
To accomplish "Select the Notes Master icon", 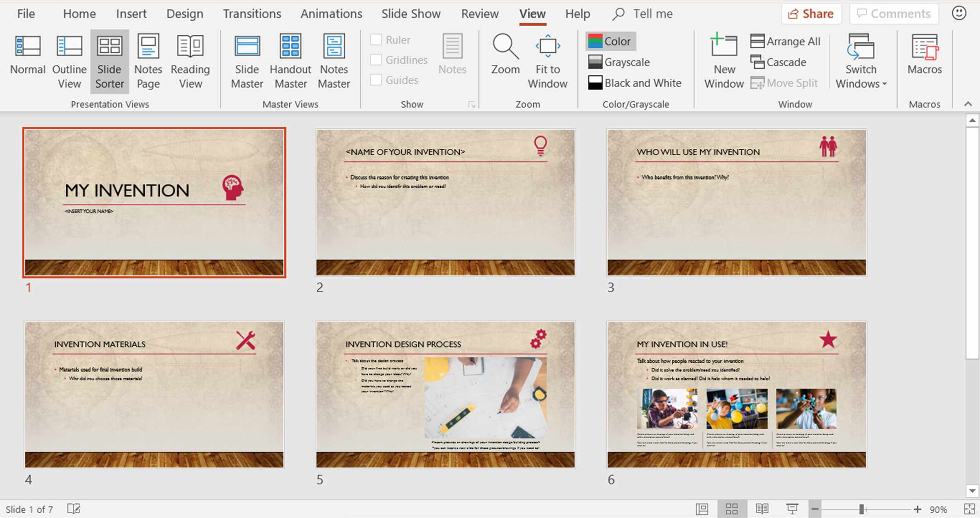I will coord(334,61).
